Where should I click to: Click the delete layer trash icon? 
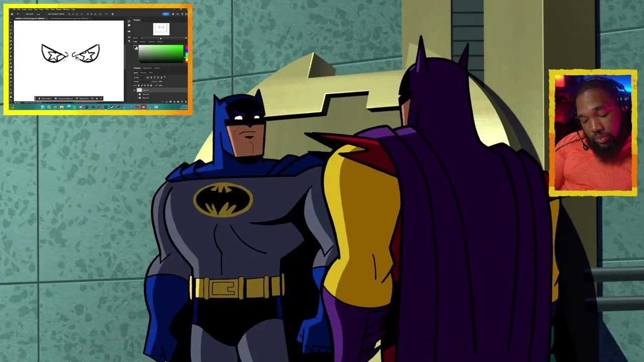coord(186,102)
